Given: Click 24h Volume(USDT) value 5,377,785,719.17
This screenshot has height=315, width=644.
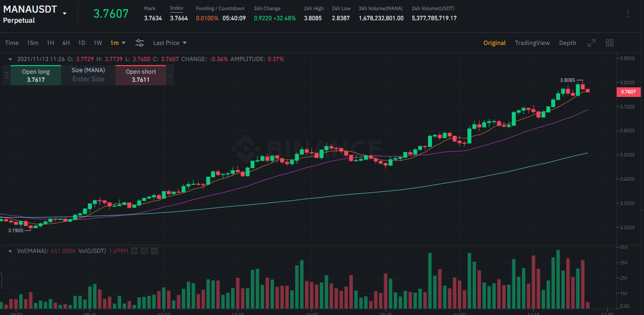Looking at the screenshot, I should point(435,18).
